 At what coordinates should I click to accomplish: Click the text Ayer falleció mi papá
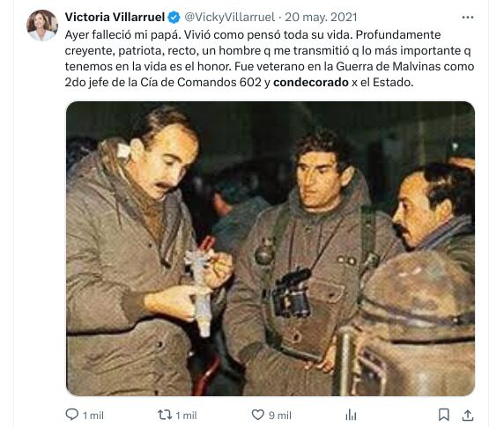[x=122, y=34]
